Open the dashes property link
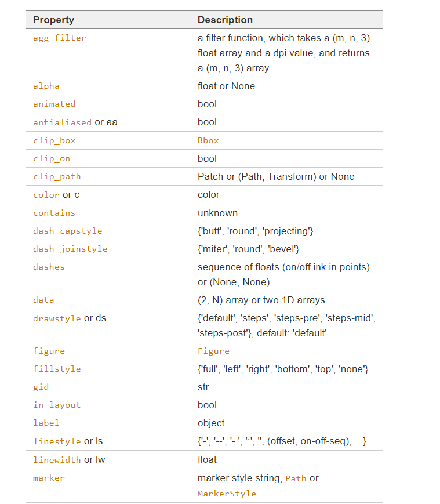 point(49,267)
